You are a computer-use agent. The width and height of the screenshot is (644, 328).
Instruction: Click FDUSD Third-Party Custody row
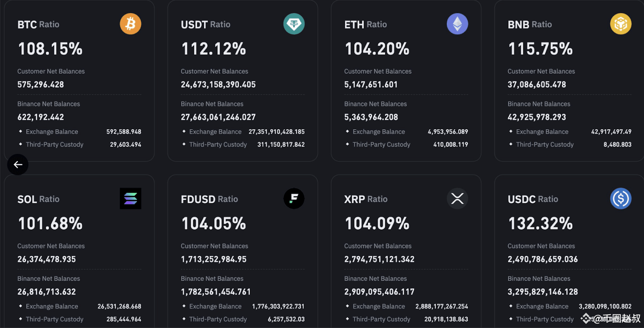click(243, 319)
